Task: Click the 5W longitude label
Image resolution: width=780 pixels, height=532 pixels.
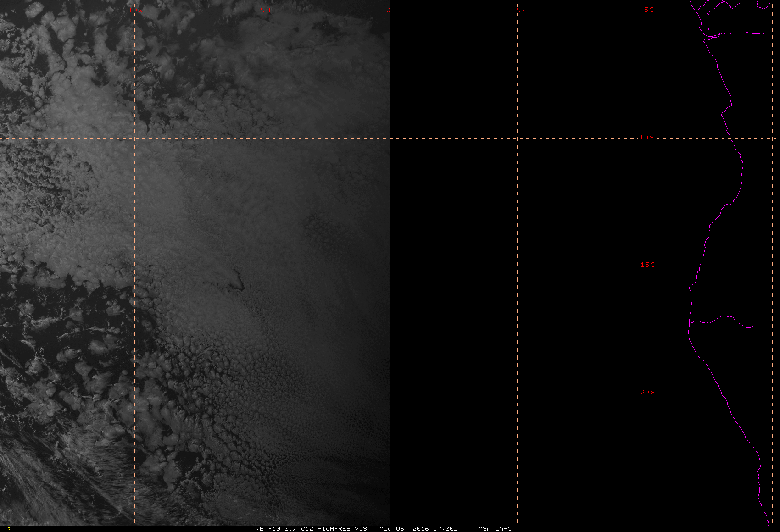Action: [x=264, y=10]
